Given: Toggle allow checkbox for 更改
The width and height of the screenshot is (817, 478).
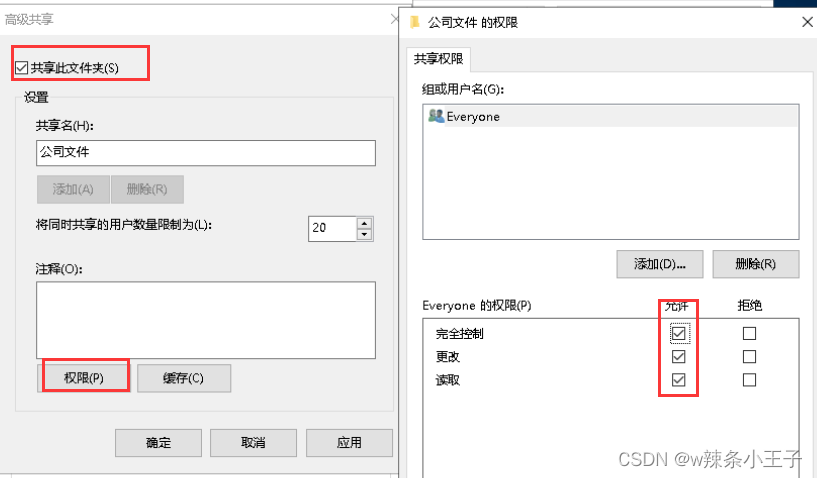Looking at the screenshot, I should pos(678,357).
